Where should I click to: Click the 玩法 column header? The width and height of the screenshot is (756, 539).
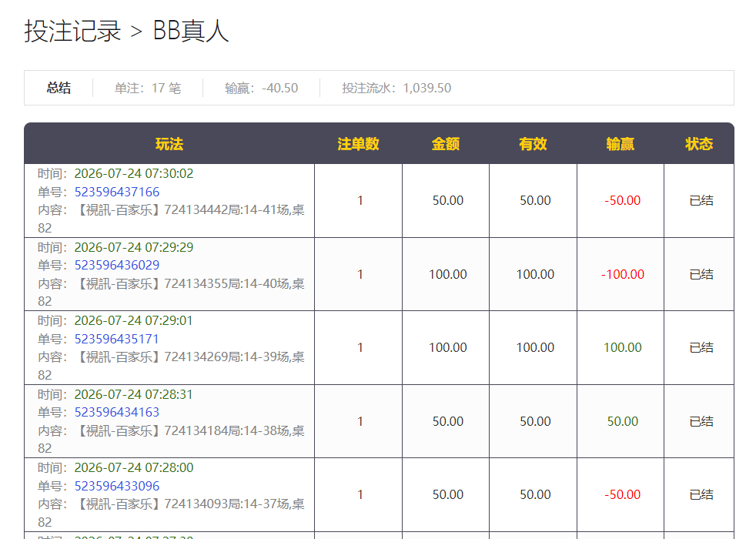point(169,144)
